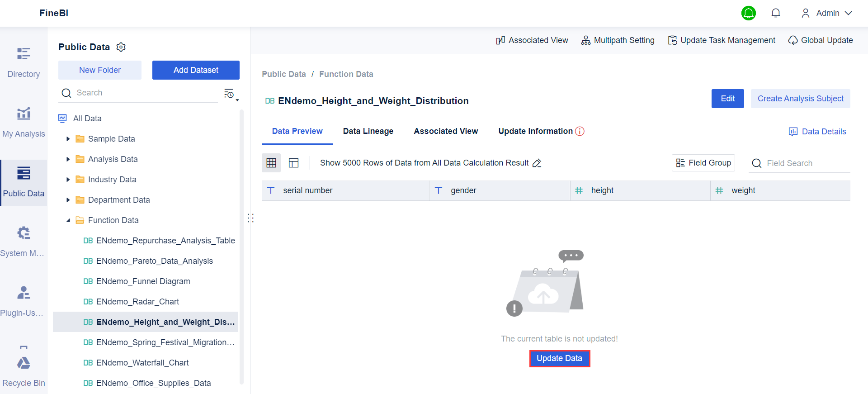Click the Add Dataset button
Image resolution: width=868 pixels, height=394 pixels.
[x=196, y=70]
